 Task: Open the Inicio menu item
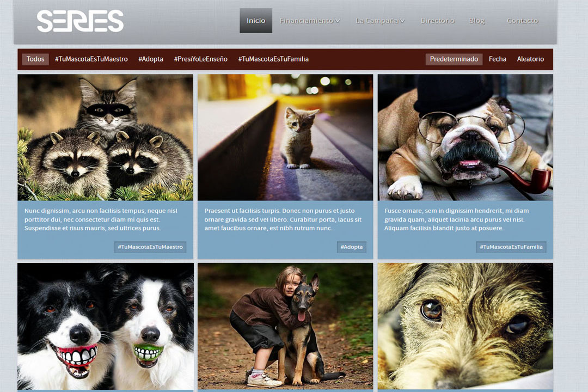[x=256, y=21]
